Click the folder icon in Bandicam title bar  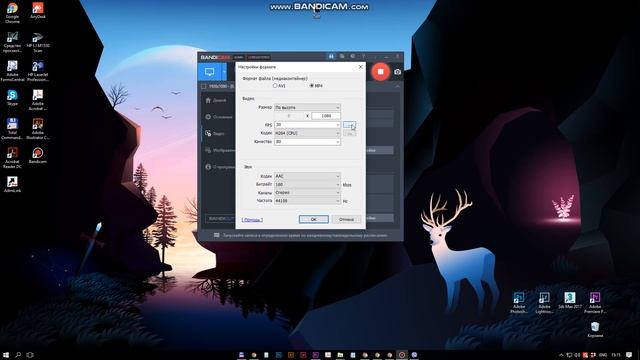342,56
